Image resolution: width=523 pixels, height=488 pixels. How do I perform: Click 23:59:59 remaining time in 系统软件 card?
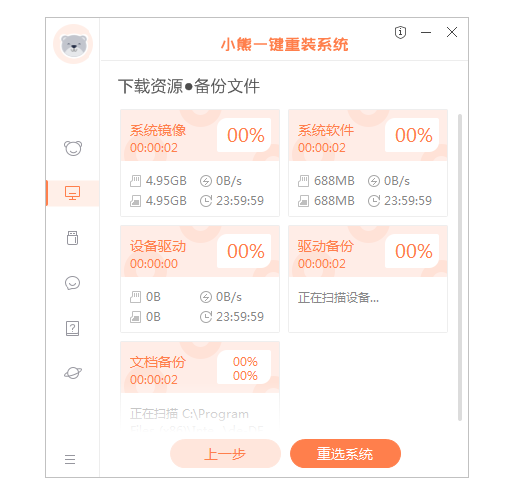pos(408,201)
